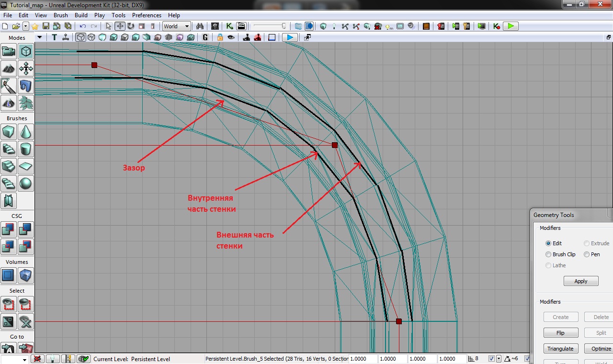
Task: Open the search binoculars tool
Action: coord(200,26)
